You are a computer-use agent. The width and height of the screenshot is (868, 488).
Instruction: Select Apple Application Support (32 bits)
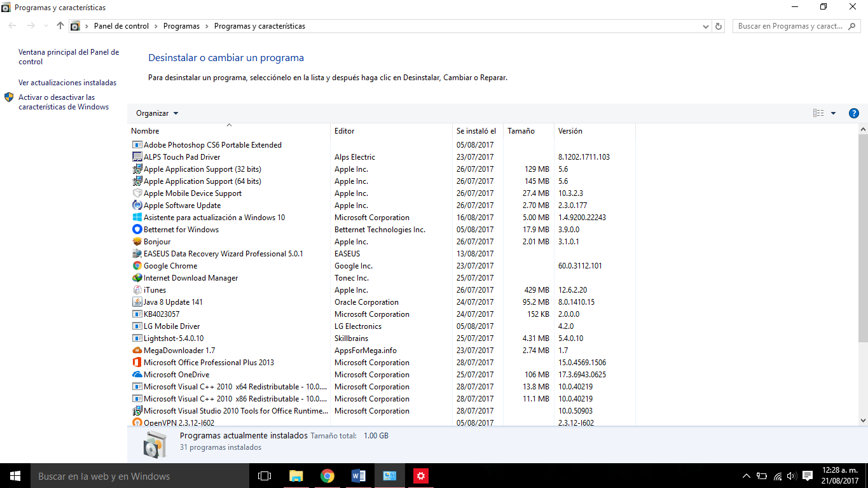[202, 169]
